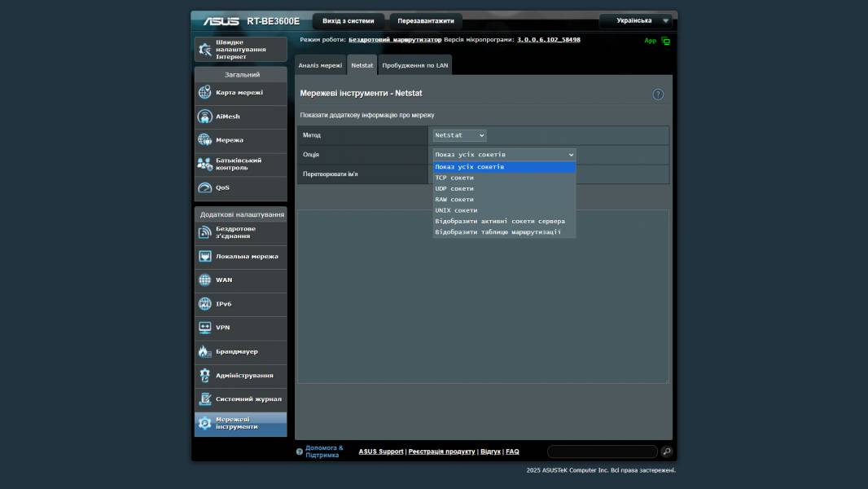Choose 'Показ усіх сокетів' option

[504, 167]
